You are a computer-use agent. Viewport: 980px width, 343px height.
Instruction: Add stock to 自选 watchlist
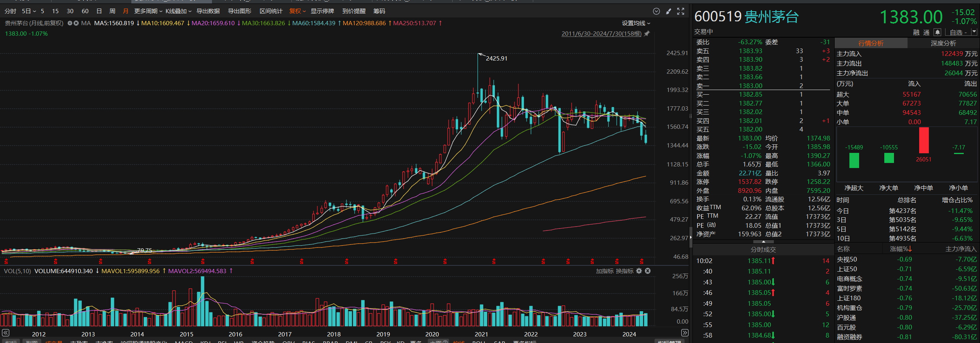[x=958, y=33]
